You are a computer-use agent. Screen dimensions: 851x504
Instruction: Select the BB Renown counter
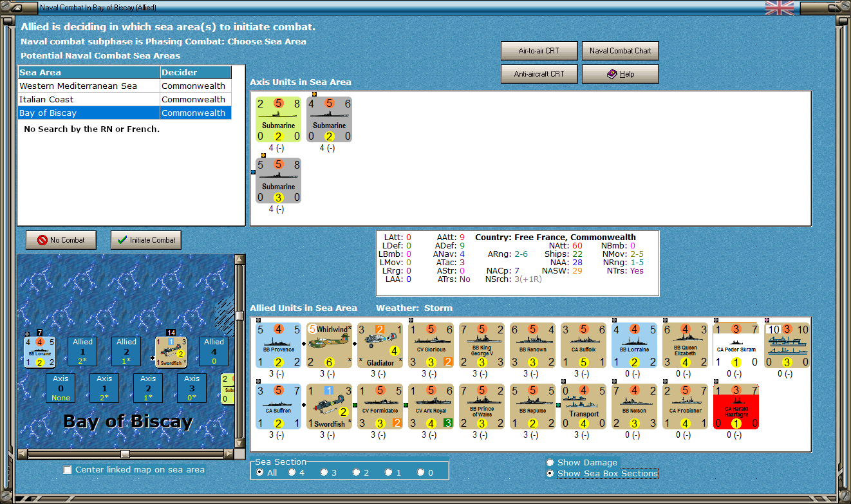(533, 346)
